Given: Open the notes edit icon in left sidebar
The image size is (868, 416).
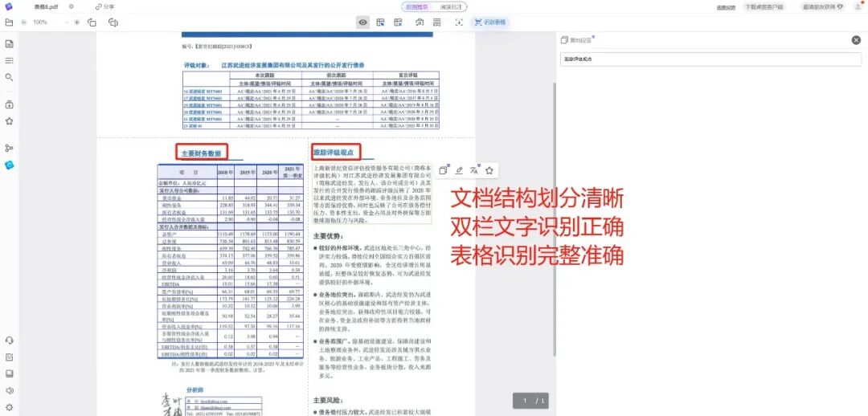Looking at the screenshot, I should coord(9,357).
